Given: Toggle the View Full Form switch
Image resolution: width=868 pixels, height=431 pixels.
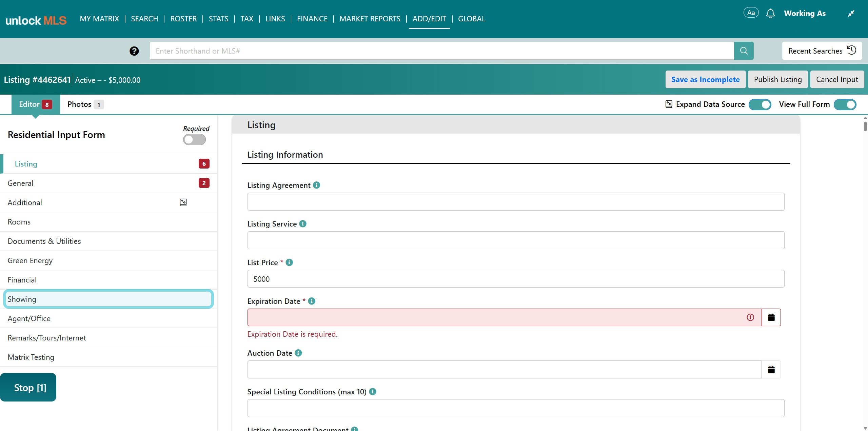Looking at the screenshot, I should [845, 104].
